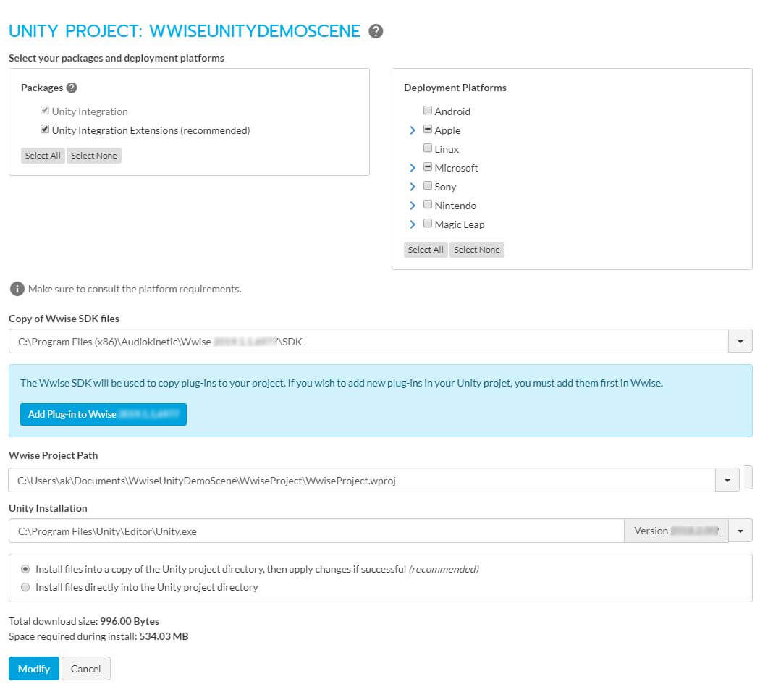Click the Wwise SDK files path field
Screen dimensions: 760x700
tap(368, 341)
